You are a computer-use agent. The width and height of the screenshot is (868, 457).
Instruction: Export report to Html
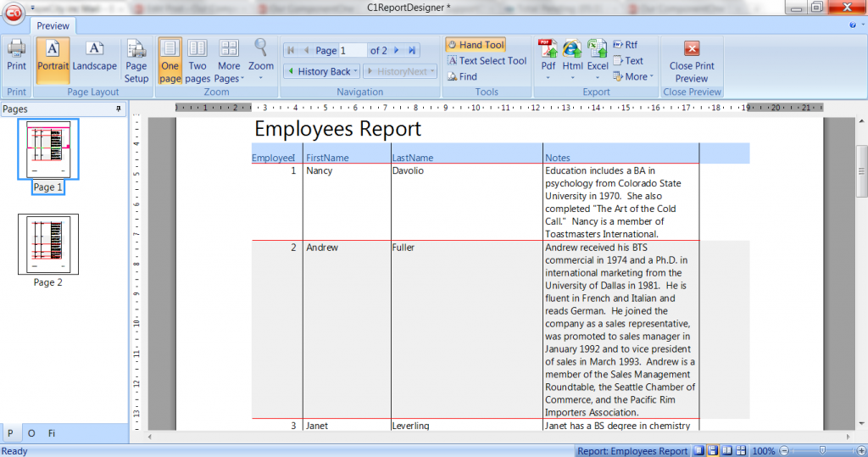572,54
